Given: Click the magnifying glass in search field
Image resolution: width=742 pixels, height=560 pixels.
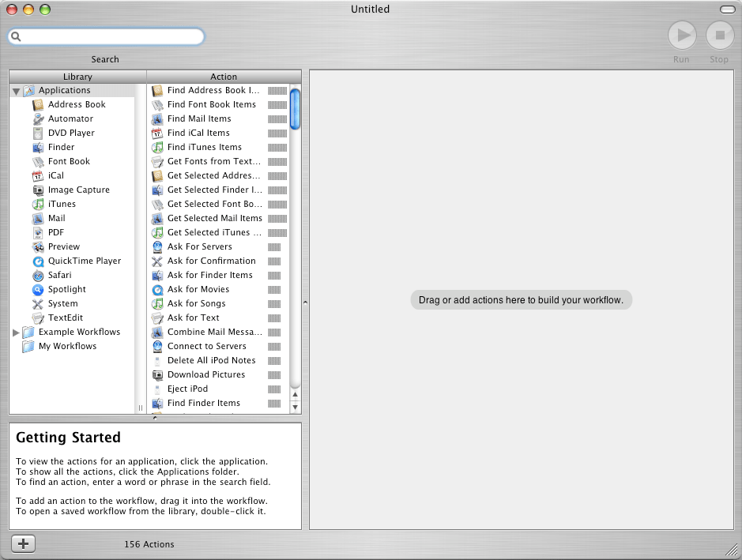Looking at the screenshot, I should tap(16, 36).
